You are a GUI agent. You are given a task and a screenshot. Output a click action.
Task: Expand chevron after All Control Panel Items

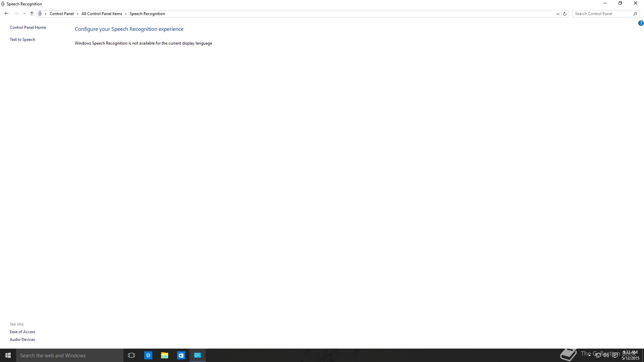[126, 14]
